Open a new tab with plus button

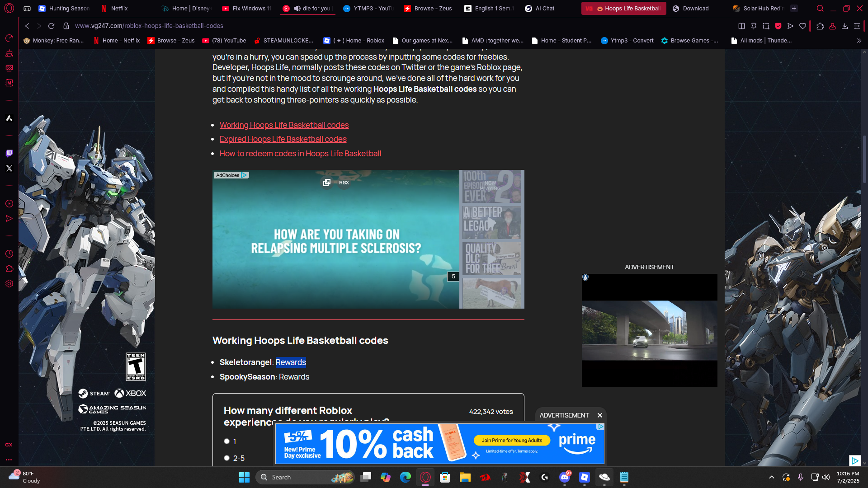(x=794, y=9)
